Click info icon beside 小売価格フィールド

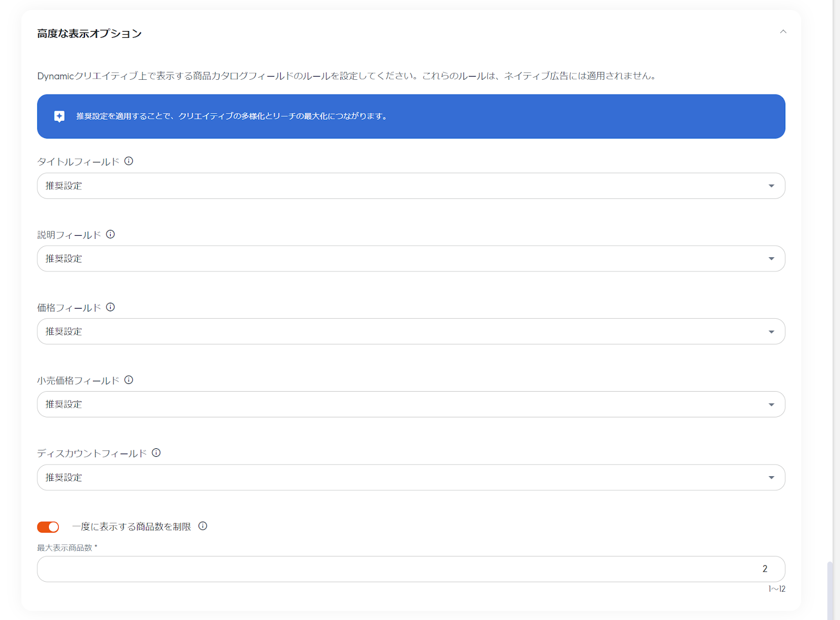pyautogui.click(x=129, y=380)
